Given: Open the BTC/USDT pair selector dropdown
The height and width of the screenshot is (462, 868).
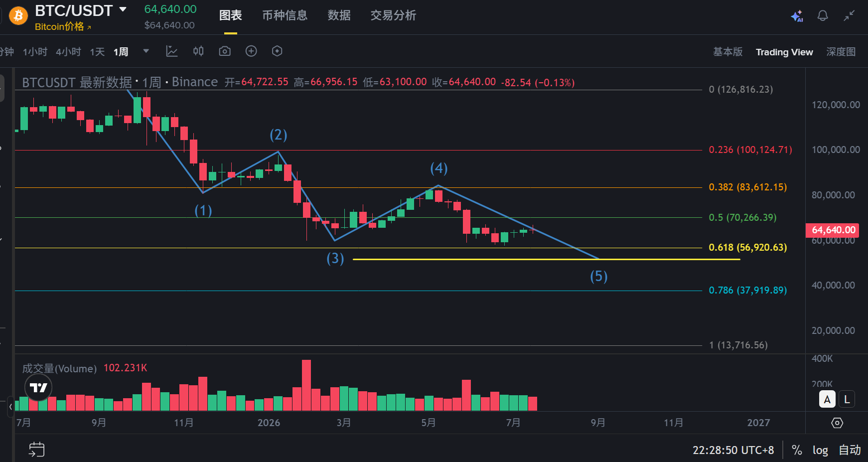Looking at the screenshot, I should (x=123, y=9).
